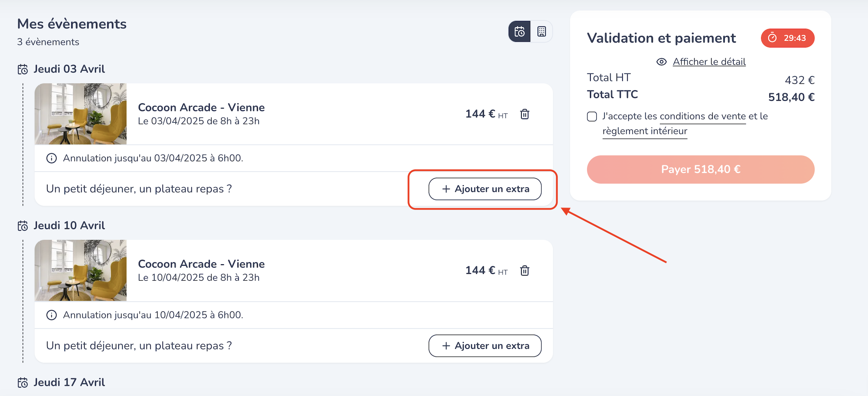Screen dimensions: 868x396
Task: Expand details via Afficher le détail link
Action: point(709,62)
